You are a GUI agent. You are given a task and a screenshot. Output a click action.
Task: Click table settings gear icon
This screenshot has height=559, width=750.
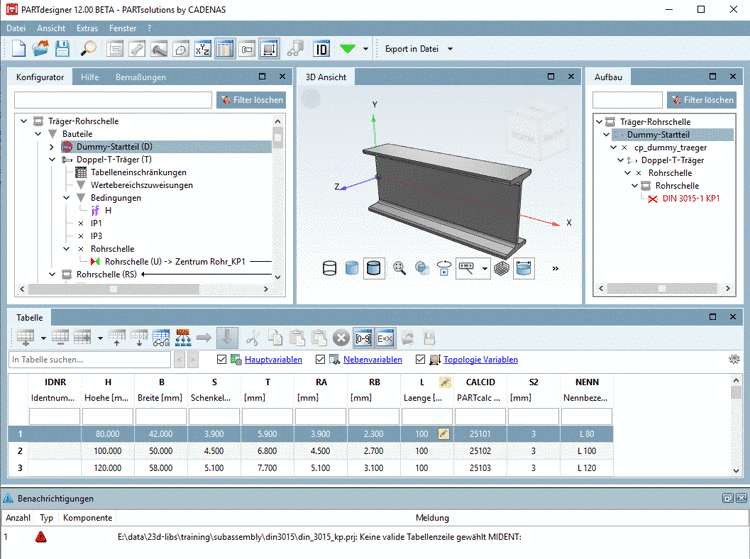pos(735,359)
